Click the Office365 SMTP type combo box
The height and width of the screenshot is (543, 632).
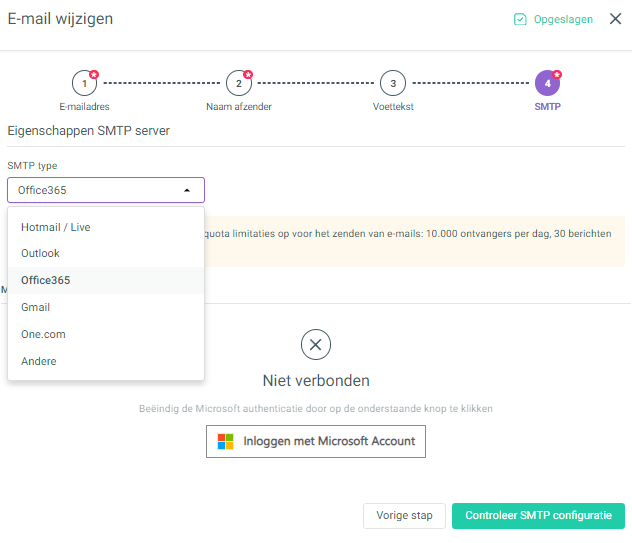tap(106, 190)
